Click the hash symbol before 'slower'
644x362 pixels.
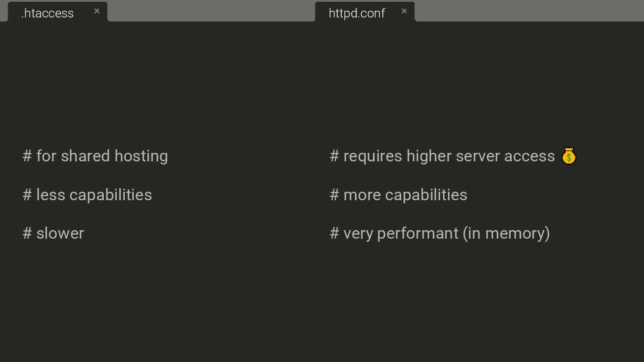click(x=27, y=233)
